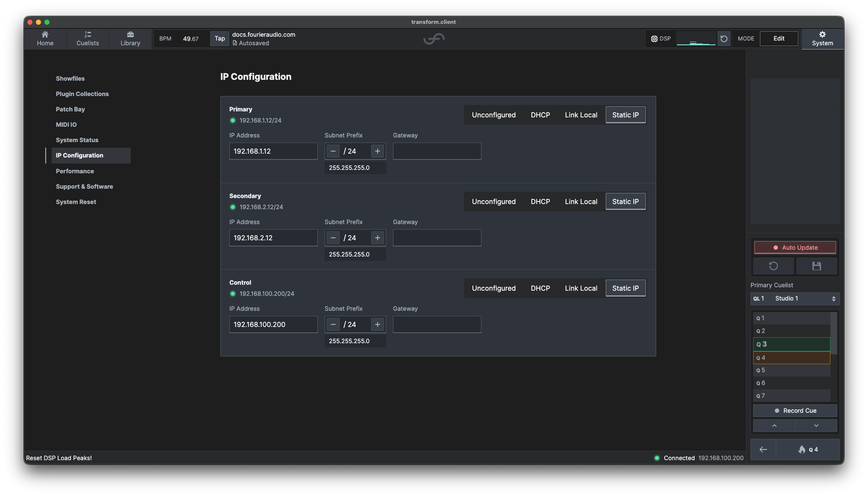Open System Status in the sidebar
The height and width of the screenshot is (496, 868).
77,140
